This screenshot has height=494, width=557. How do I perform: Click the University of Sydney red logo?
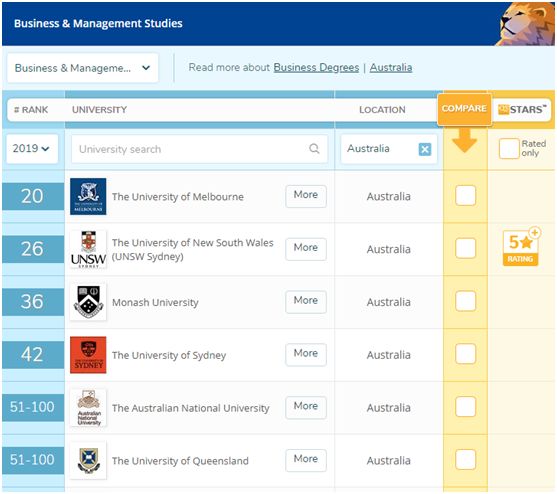[x=88, y=355]
